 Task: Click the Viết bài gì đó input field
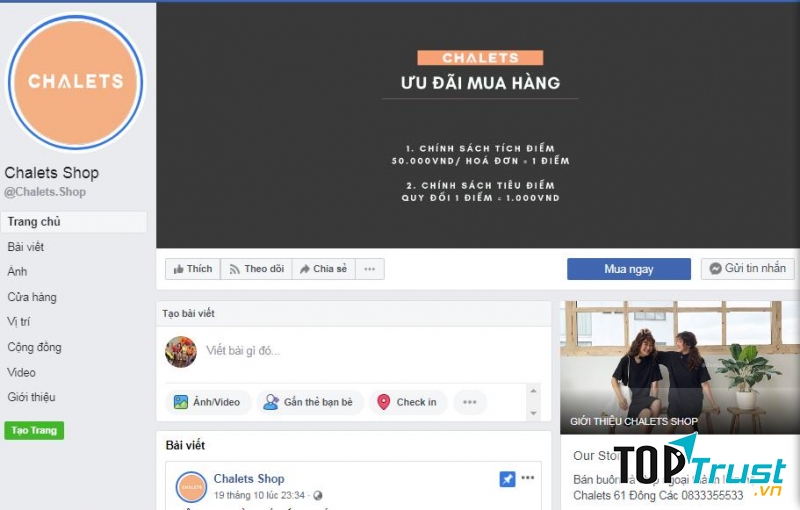pos(243,351)
